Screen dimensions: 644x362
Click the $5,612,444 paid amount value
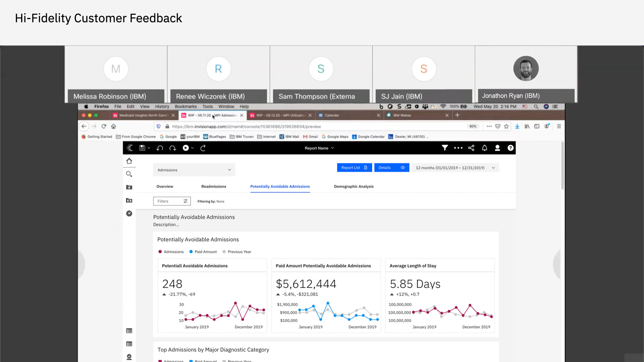306,284
